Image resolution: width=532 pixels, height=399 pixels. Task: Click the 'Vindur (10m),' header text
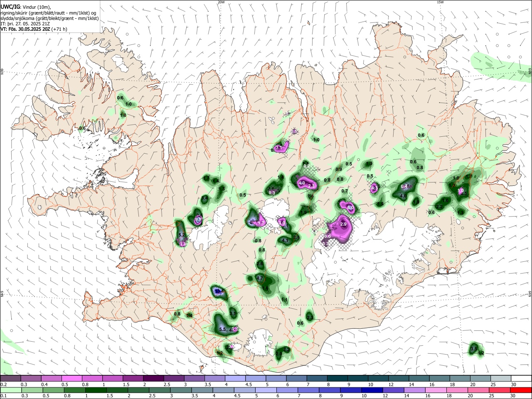36,7
